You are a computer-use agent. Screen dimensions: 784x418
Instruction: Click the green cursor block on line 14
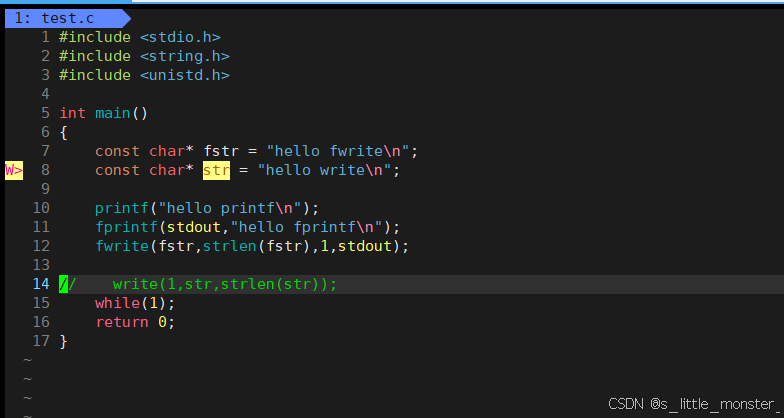coord(63,284)
